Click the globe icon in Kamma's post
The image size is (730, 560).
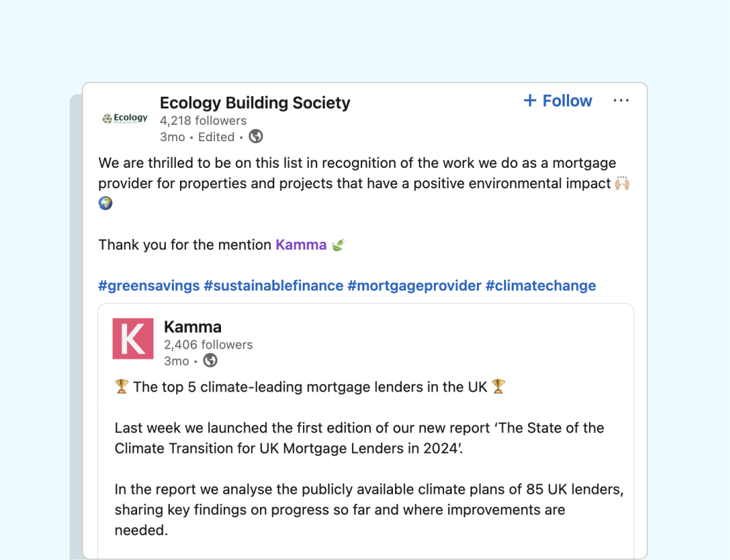pos(210,360)
